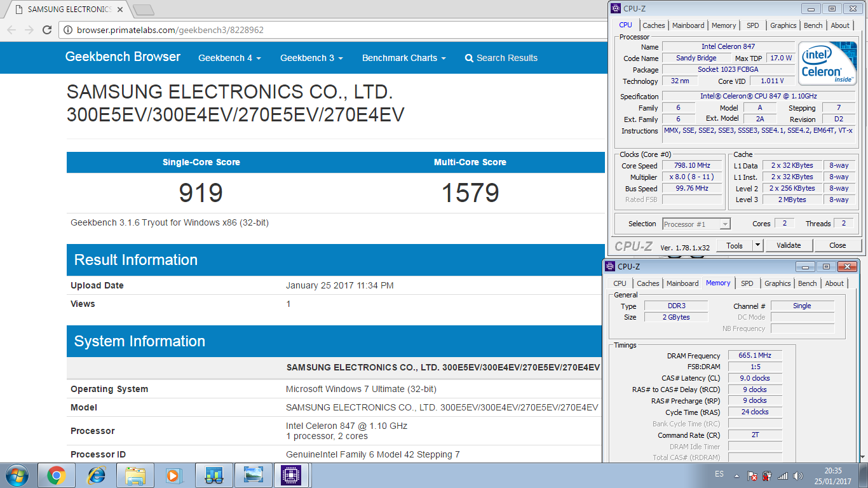The height and width of the screenshot is (488, 868).
Task: Open the photo viewer taskbar icon
Action: [x=254, y=475]
